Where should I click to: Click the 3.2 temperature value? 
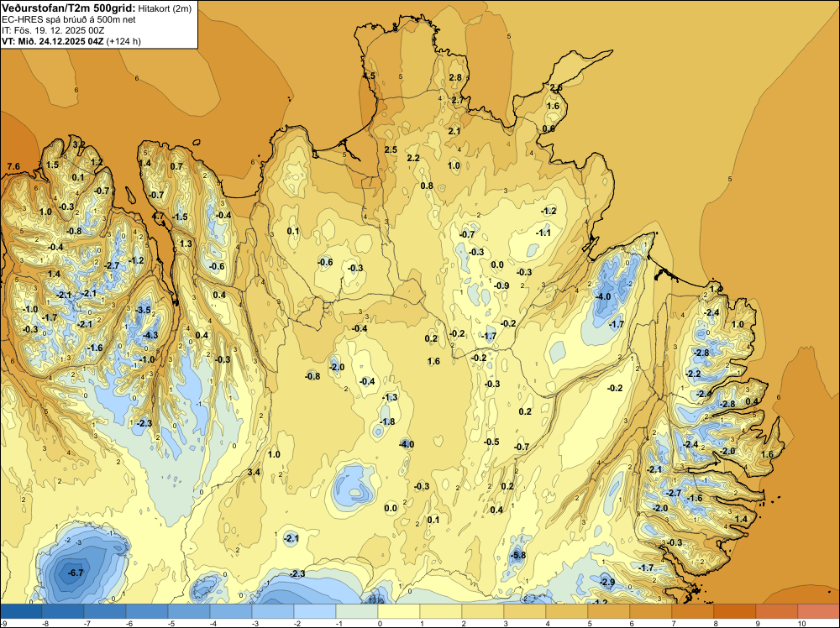click(78, 144)
